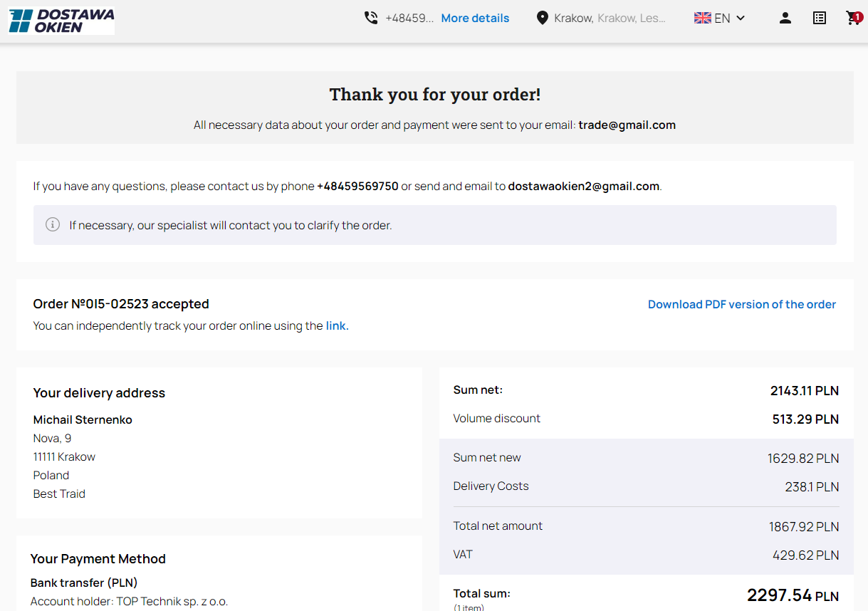Expand the EN language chevron

pos(741,18)
